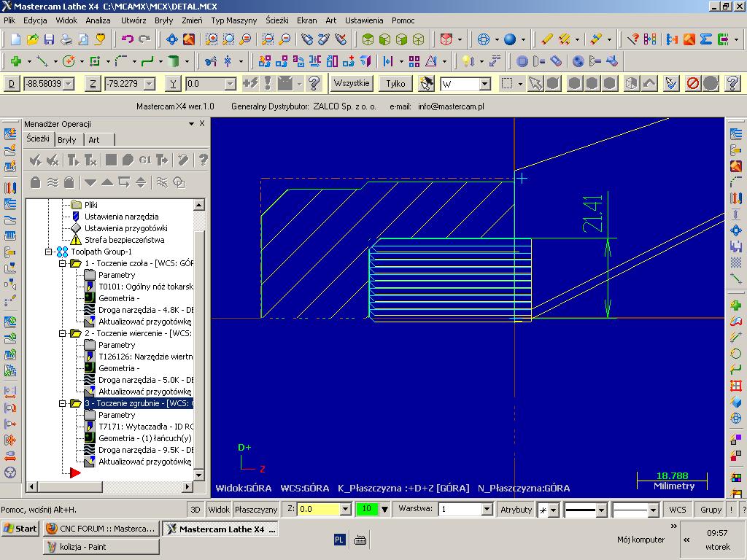
Task: Switch to the Art tab in Operations Manager
Action: [x=94, y=140]
